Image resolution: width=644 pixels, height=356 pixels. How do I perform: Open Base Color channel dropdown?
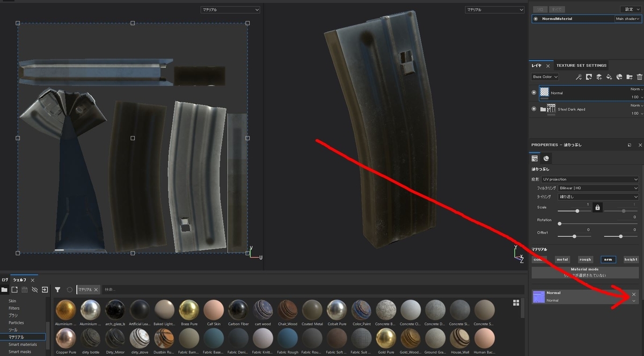point(545,77)
